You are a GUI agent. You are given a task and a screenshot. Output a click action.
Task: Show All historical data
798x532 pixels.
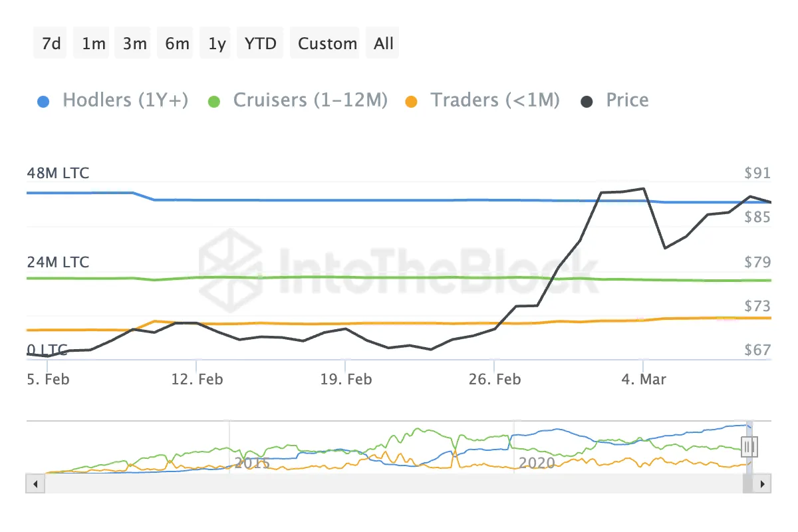click(384, 44)
